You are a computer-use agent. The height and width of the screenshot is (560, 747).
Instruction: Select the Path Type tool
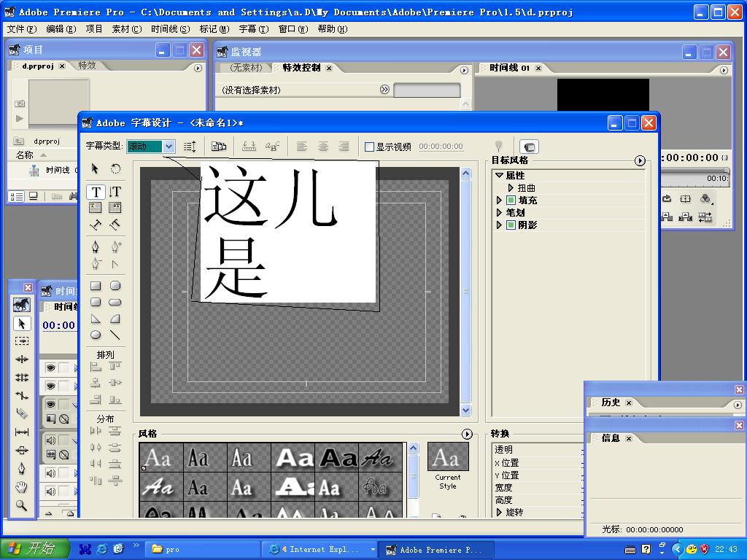96,225
